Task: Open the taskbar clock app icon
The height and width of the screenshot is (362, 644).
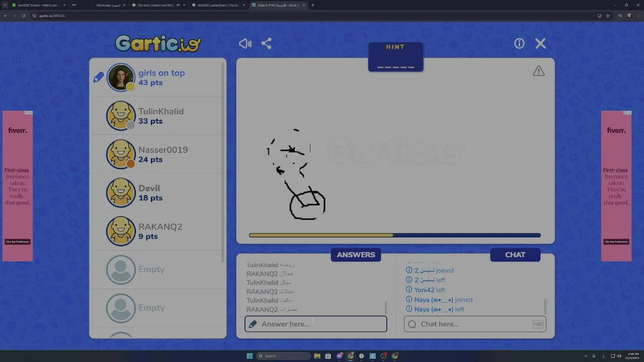Action: tap(361, 356)
